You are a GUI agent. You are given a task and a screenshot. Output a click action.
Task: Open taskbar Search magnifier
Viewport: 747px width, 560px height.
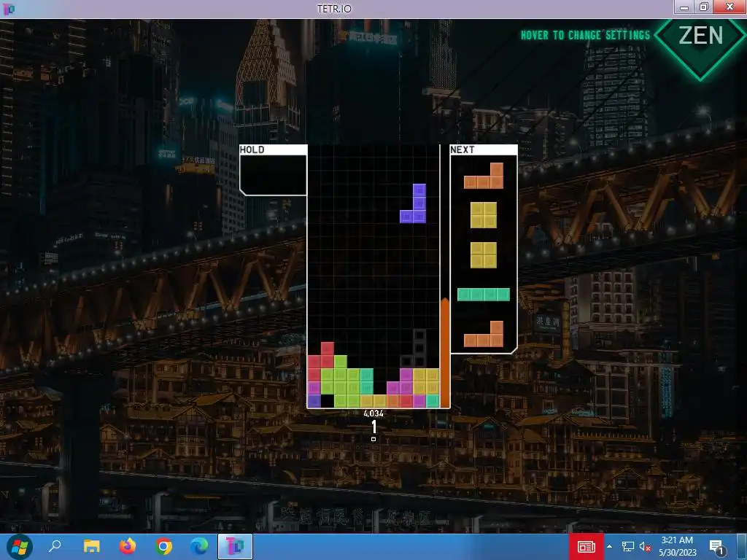(x=55, y=546)
